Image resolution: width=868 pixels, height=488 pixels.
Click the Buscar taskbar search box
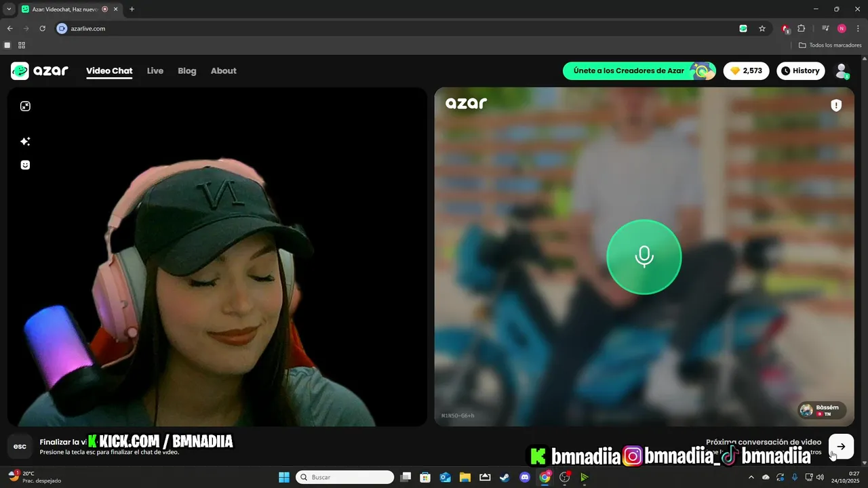[x=345, y=477]
